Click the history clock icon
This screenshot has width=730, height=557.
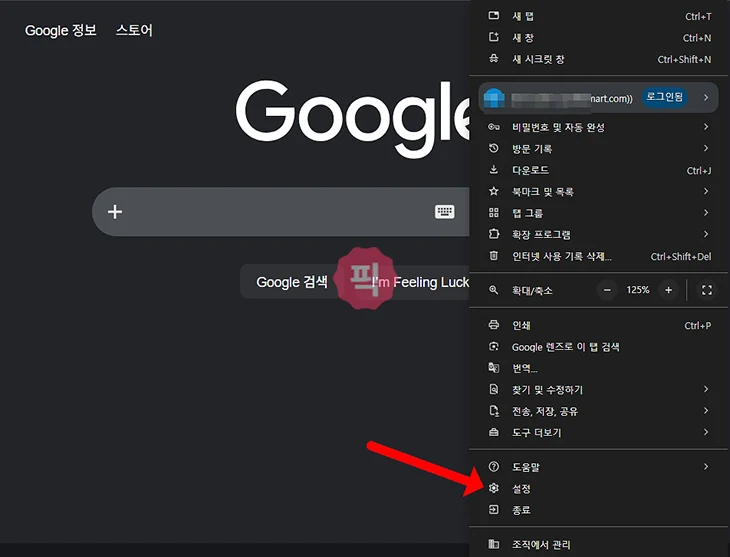(493, 148)
